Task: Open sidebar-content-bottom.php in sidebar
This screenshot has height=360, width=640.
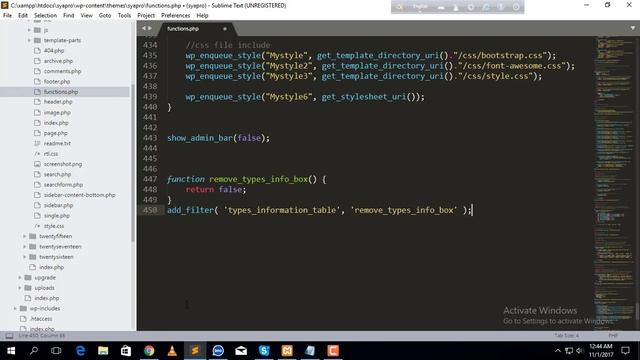Action: point(80,195)
